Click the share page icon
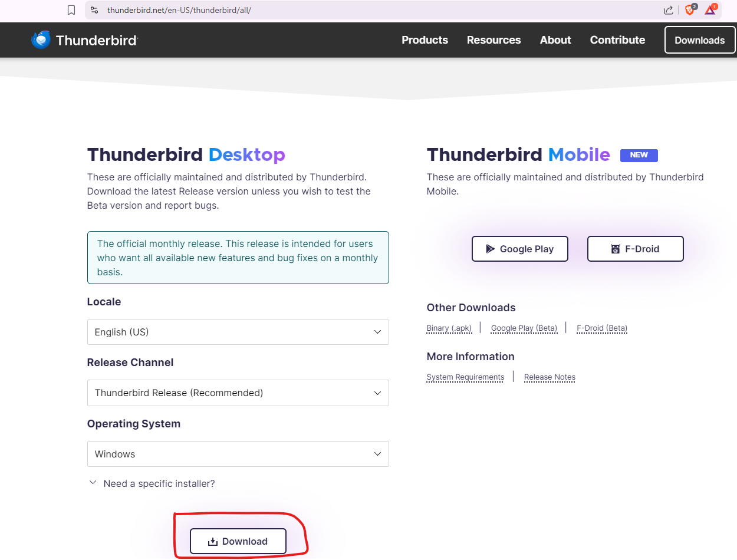 [x=669, y=10]
